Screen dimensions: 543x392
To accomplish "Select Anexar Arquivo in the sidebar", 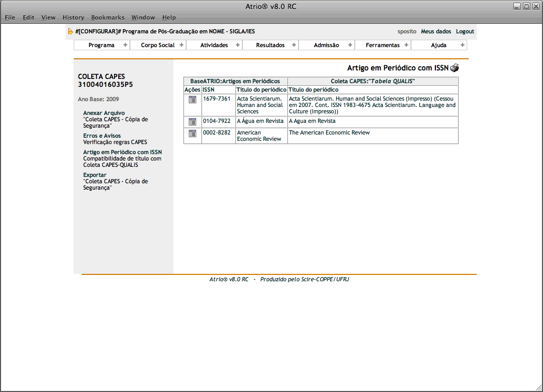I will click(x=104, y=113).
